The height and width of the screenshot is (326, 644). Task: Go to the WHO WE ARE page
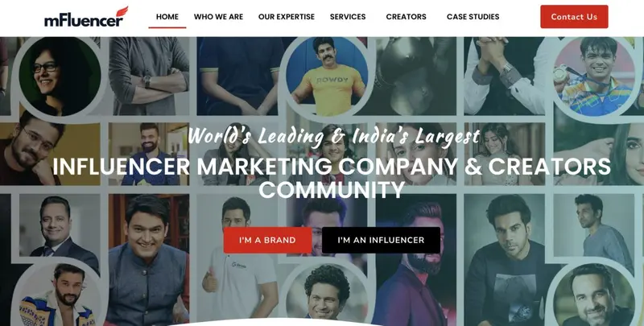coord(218,17)
